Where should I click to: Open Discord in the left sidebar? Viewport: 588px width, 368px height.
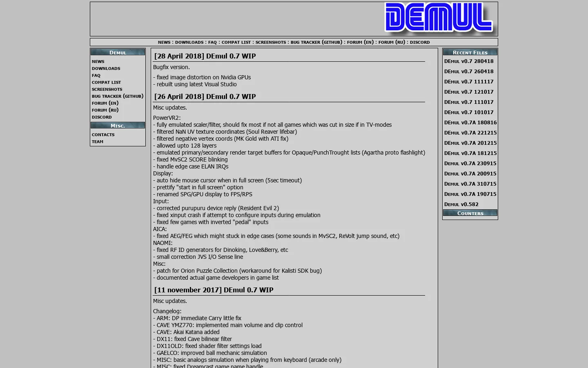pyautogui.click(x=102, y=117)
